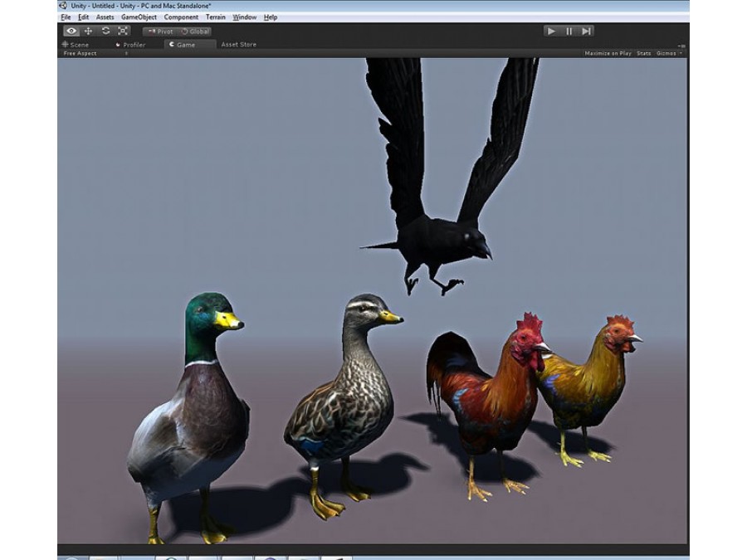Open the Assets menu

coord(105,17)
